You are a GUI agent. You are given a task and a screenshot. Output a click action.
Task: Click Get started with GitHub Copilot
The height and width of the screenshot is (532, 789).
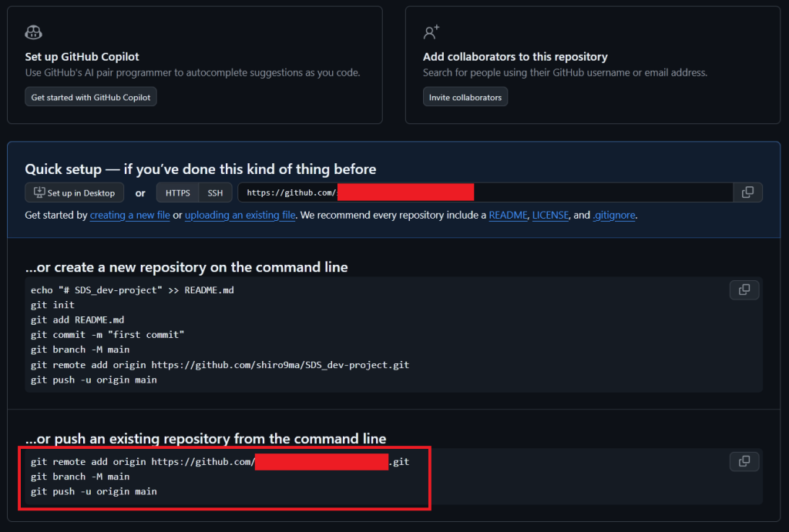click(91, 97)
